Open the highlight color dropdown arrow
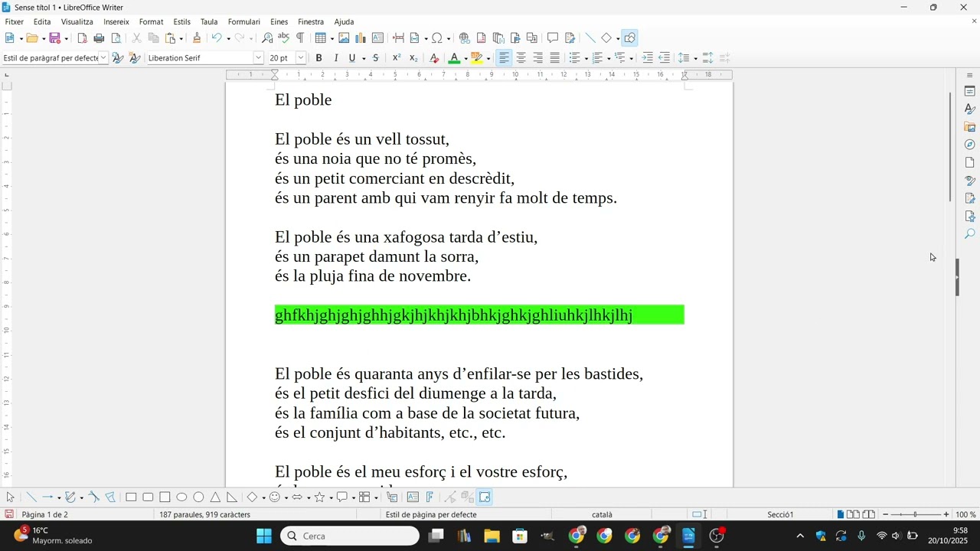 pyautogui.click(x=488, y=59)
